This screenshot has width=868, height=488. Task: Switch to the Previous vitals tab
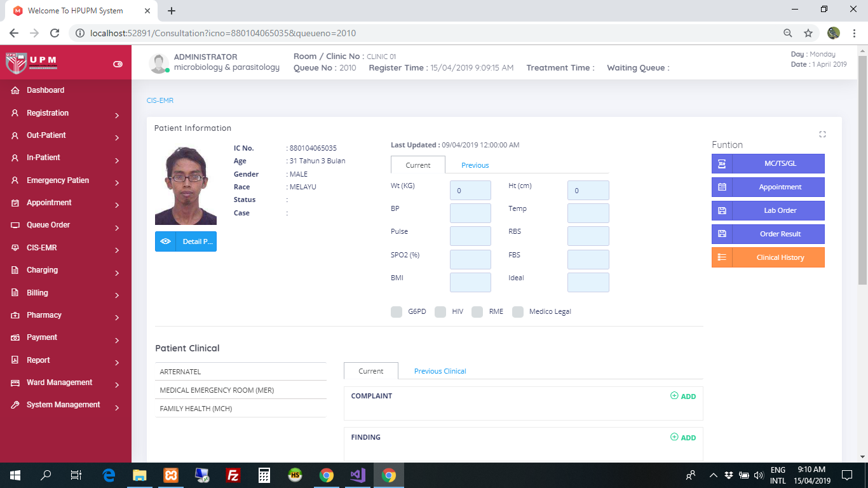(475, 165)
